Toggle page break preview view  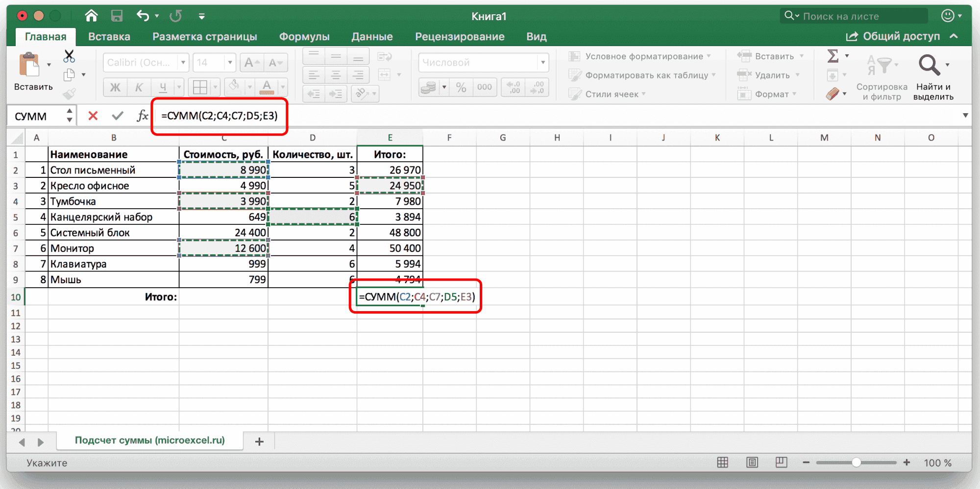[x=781, y=463]
